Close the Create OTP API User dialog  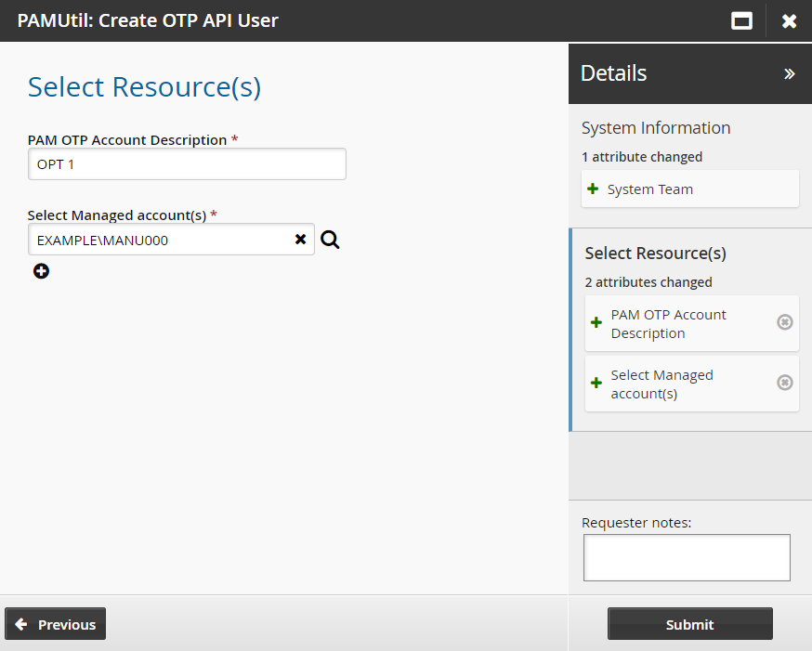pyautogui.click(x=789, y=20)
